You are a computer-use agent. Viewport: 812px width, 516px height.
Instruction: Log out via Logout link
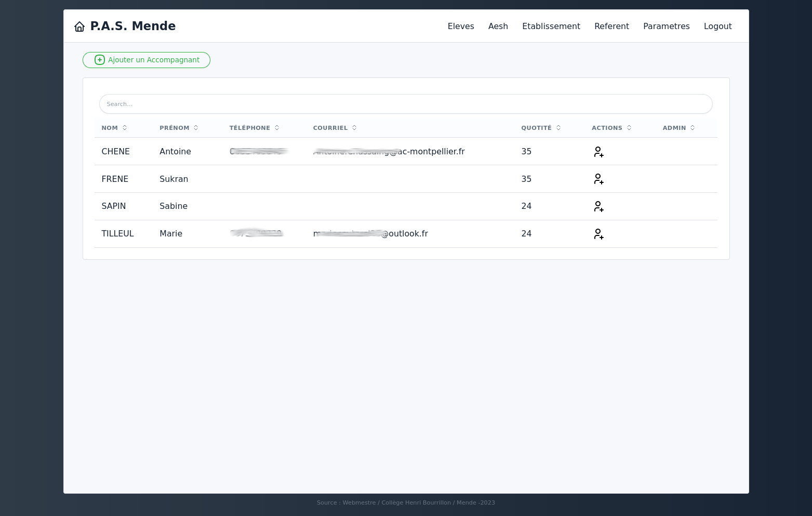(x=718, y=26)
